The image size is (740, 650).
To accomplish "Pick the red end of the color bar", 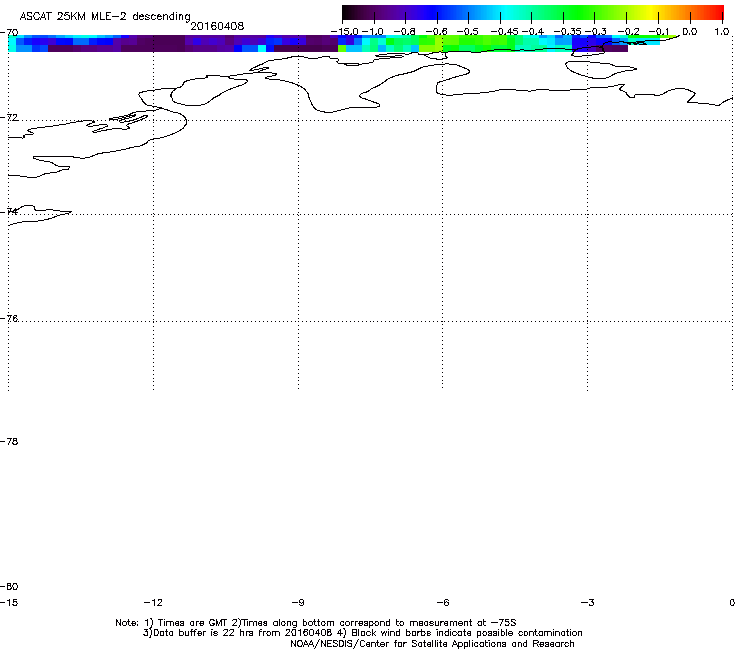I will pos(715,12).
